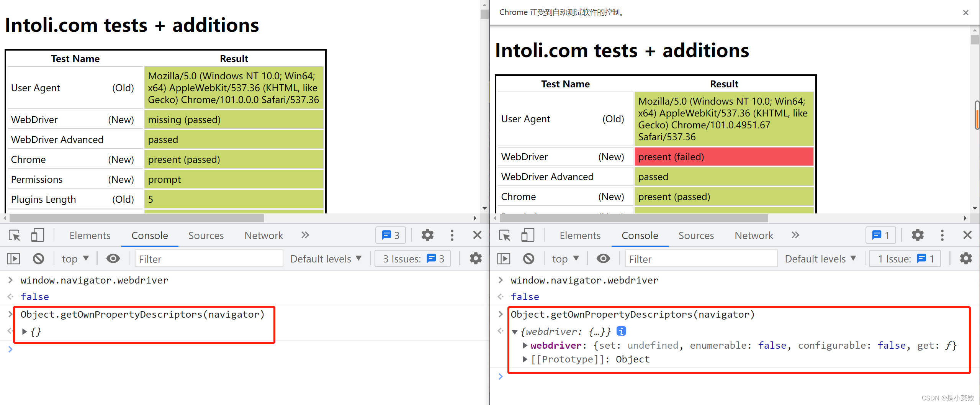Image resolution: width=980 pixels, height=405 pixels.
Task: Show console sidebar in right DevTools
Action: pos(504,259)
